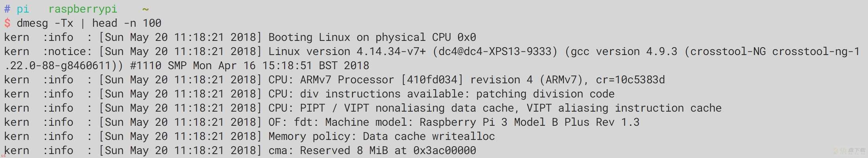
Task: Click the dmesg command word
Action: click(x=32, y=23)
